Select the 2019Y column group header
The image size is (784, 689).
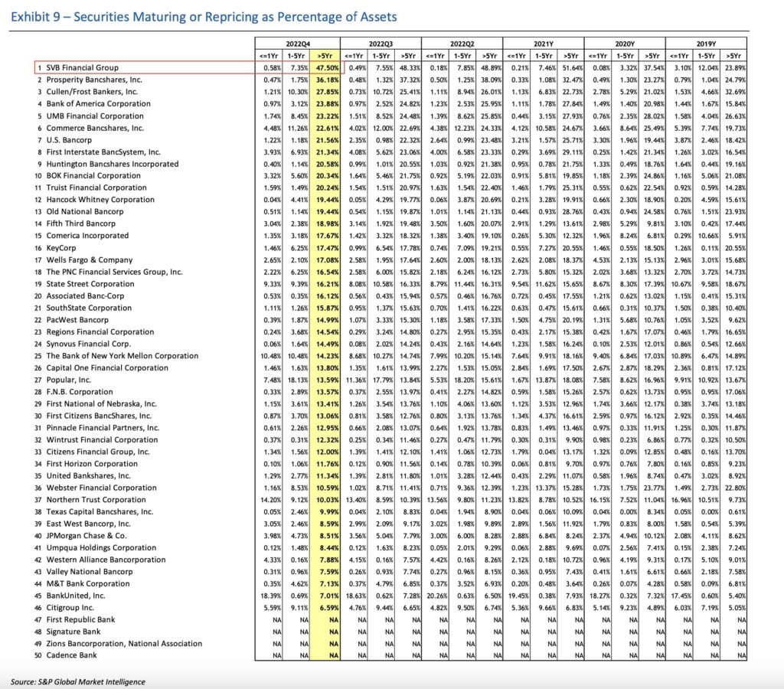point(707,44)
